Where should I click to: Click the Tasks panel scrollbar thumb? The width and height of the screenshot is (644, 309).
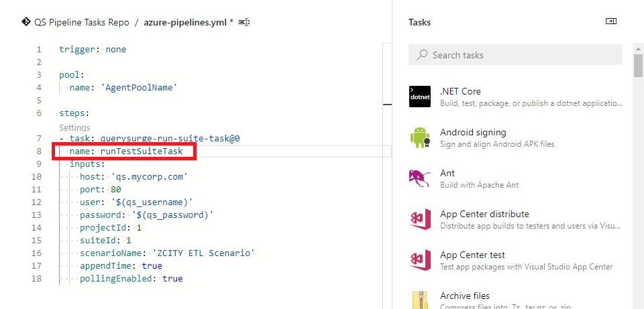coord(638,66)
